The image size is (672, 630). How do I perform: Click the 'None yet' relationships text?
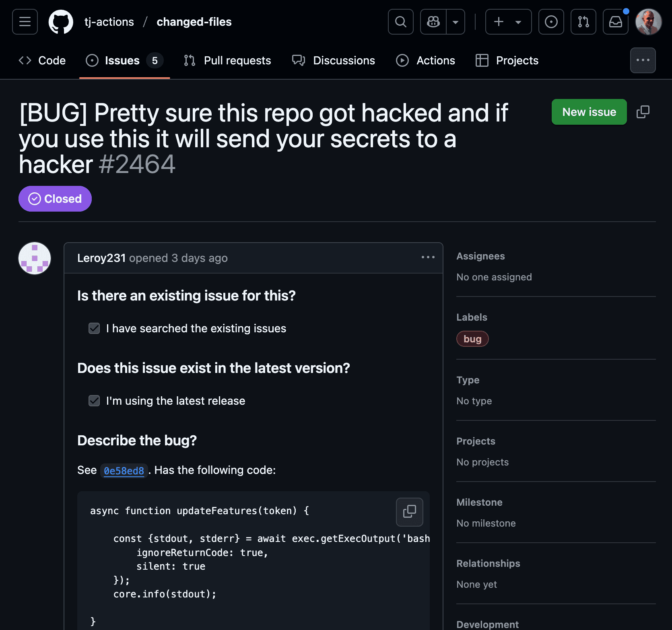pos(476,585)
